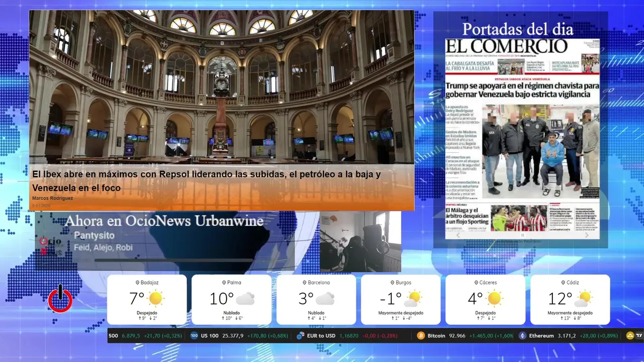Click the EUR to USD flag icon
Image resolution: width=644 pixels, height=362 pixels.
click(x=300, y=335)
